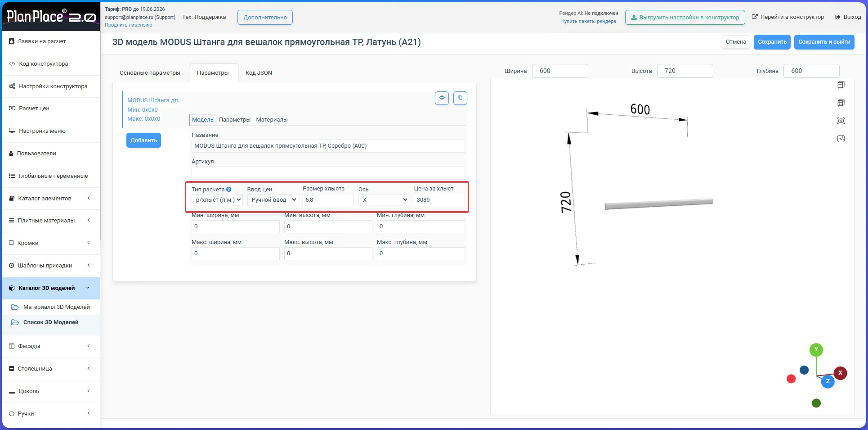Click the blue Z axis gizmo handle
This screenshot has height=430, width=868.
pos(828,381)
